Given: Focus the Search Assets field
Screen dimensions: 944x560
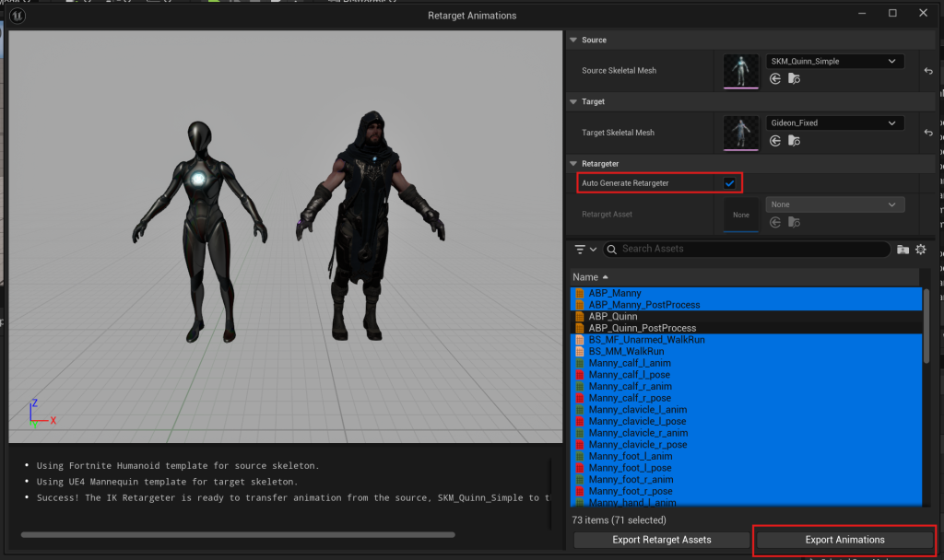Looking at the screenshot, I should [747, 249].
